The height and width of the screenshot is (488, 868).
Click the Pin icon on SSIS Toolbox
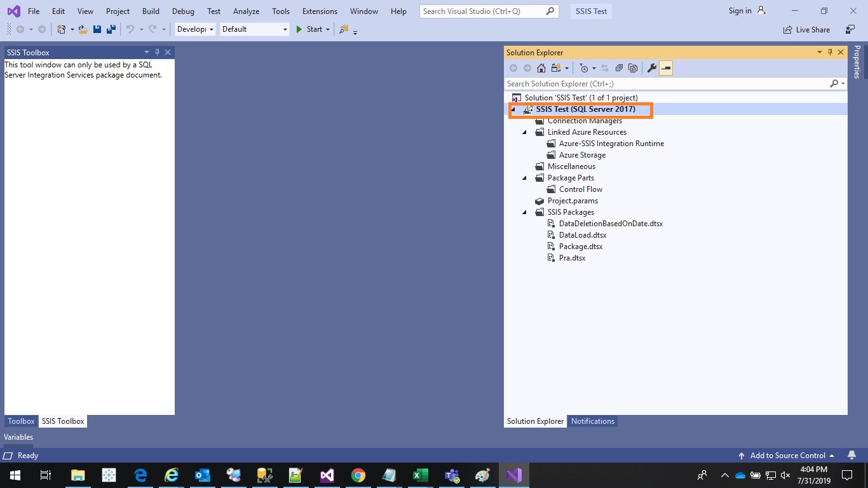pos(157,52)
